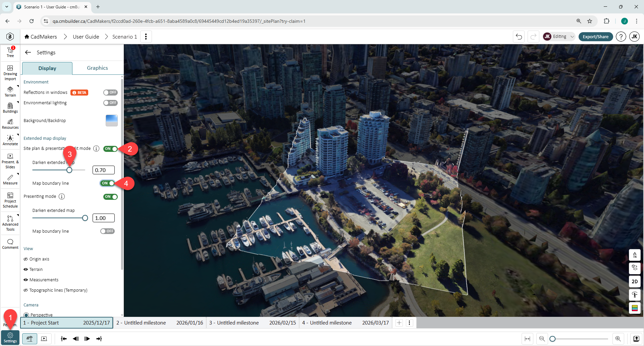Select milestone 4 - Untitled milestone
The height and width of the screenshot is (346, 644).
click(345, 323)
